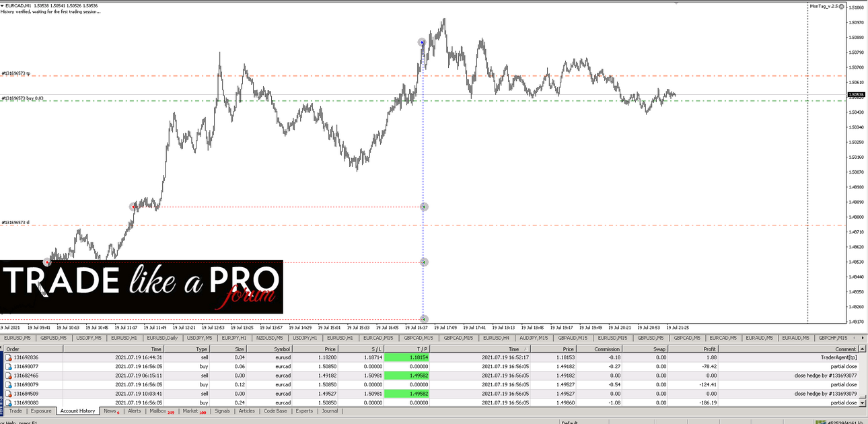Viewport: 868px width, 424px height.
Task: Click the order icon for ticket 131693080
Action: [9, 402]
